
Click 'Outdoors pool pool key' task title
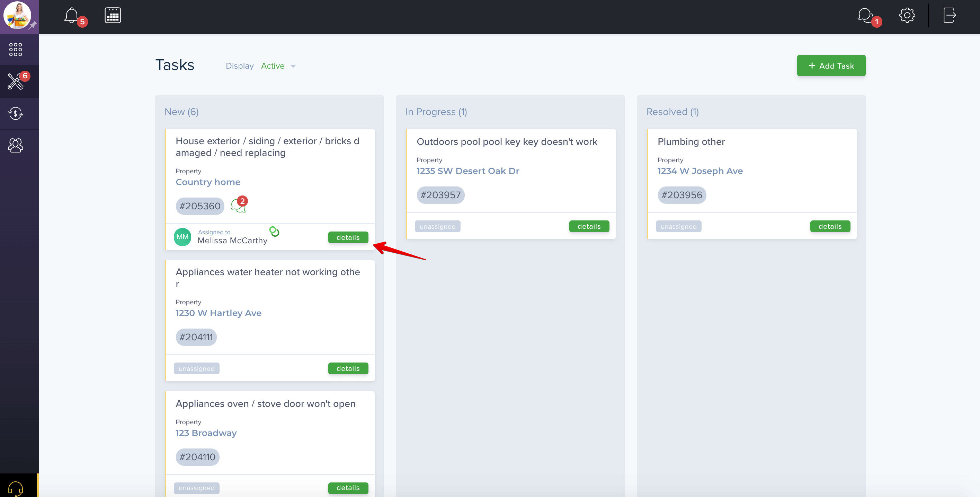click(507, 141)
